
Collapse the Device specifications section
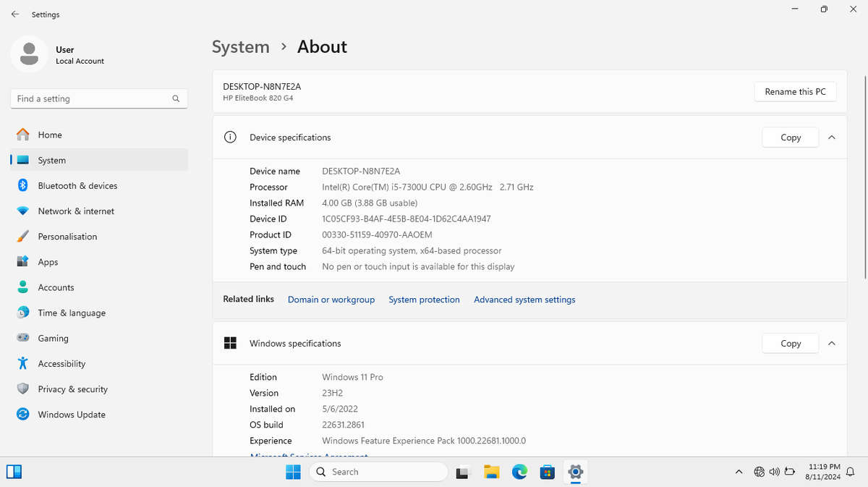tap(831, 137)
